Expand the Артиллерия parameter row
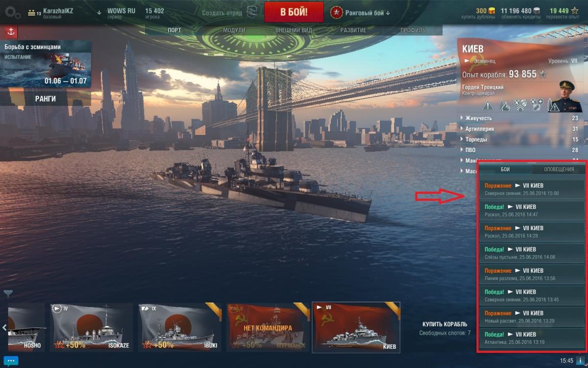The height and width of the screenshot is (368, 588). pos(519,129)
